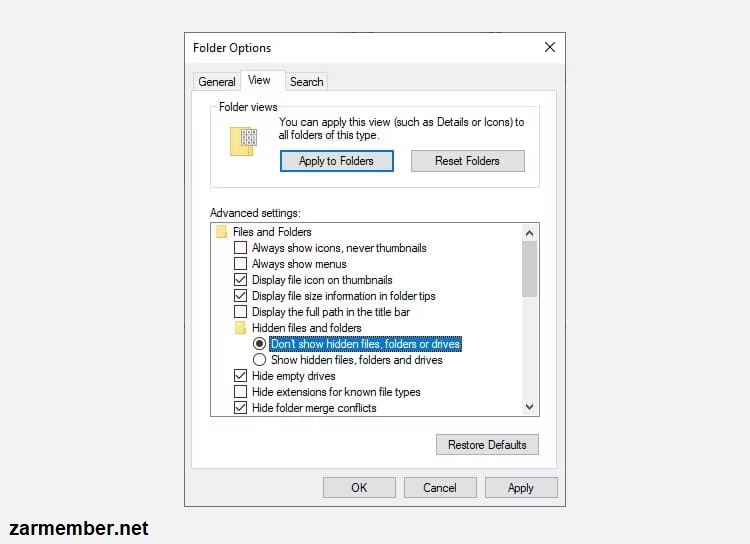
Task: Switch to the General tab
Action: [x=217, y=82]
